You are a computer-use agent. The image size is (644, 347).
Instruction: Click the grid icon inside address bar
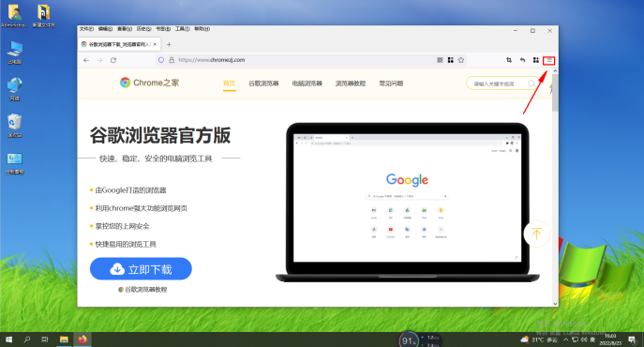pos(451,60)
